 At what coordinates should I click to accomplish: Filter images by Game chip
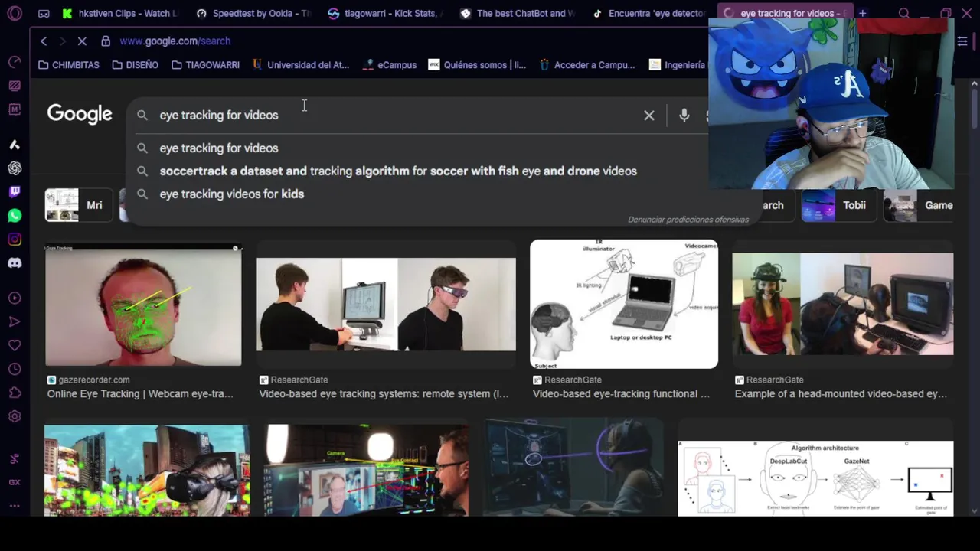[x=919, y=205]
